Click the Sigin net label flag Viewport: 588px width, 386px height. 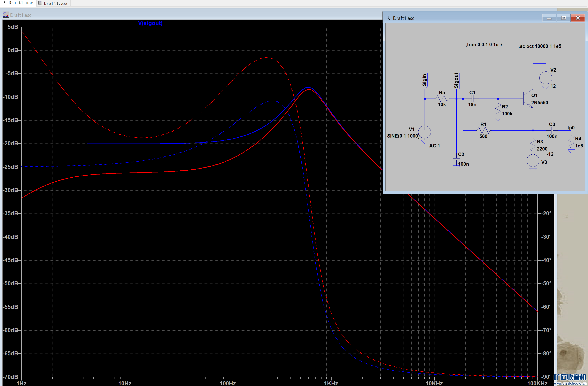point(424,81)
